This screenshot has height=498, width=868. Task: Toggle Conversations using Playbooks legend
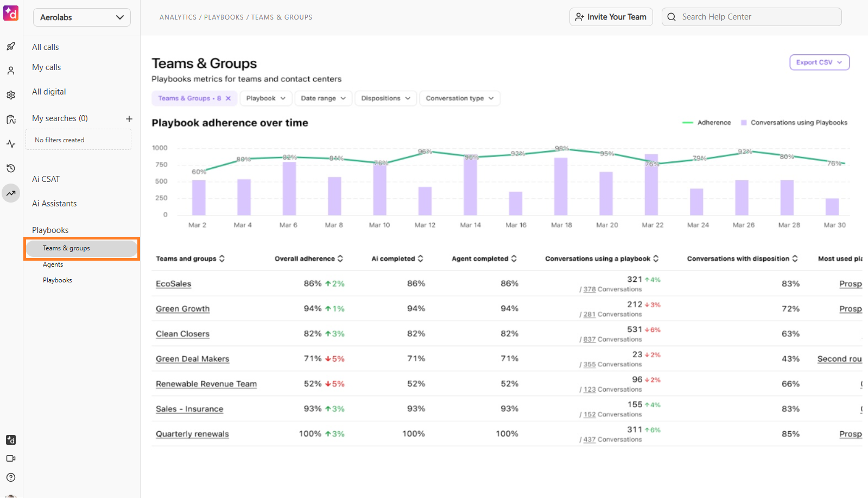click(794, 123)
